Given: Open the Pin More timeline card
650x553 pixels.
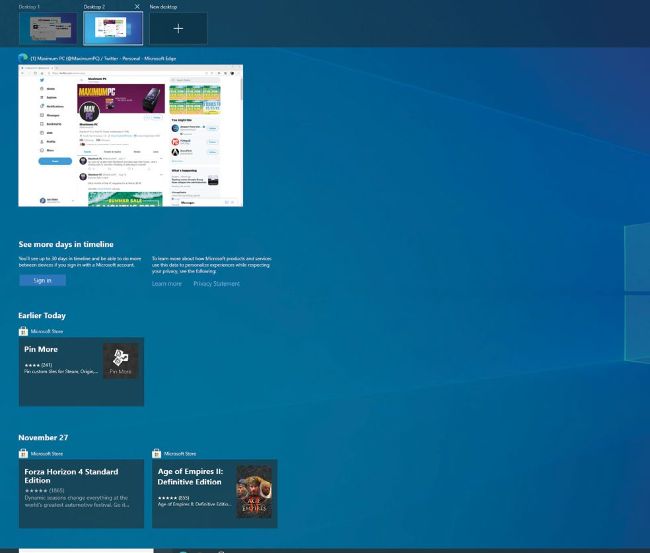Looking at the screenshot, I should [81, 371].
